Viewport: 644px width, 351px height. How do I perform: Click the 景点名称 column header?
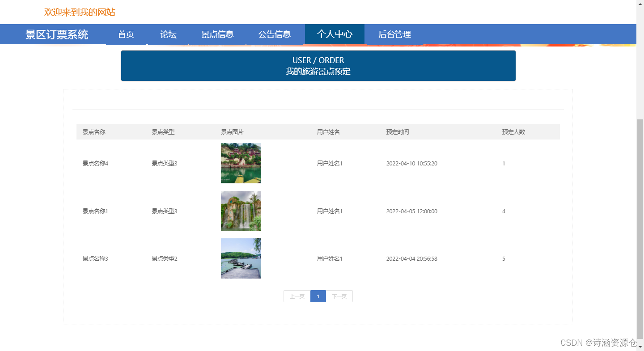94,132
